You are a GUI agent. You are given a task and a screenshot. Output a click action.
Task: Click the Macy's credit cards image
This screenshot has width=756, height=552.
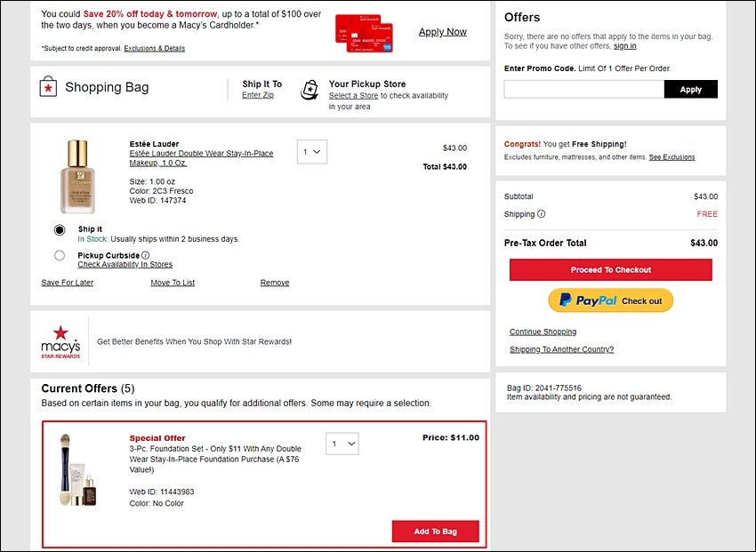[365, 33]
